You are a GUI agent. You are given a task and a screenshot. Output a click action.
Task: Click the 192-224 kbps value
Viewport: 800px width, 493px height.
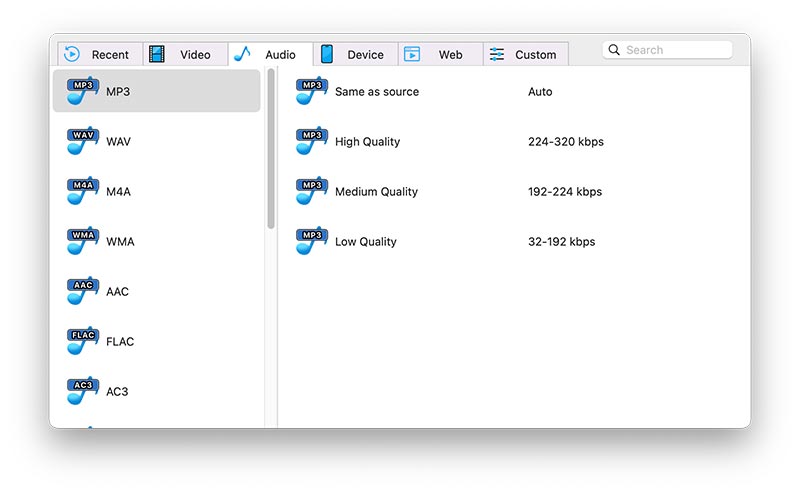(x=565, y=192)
